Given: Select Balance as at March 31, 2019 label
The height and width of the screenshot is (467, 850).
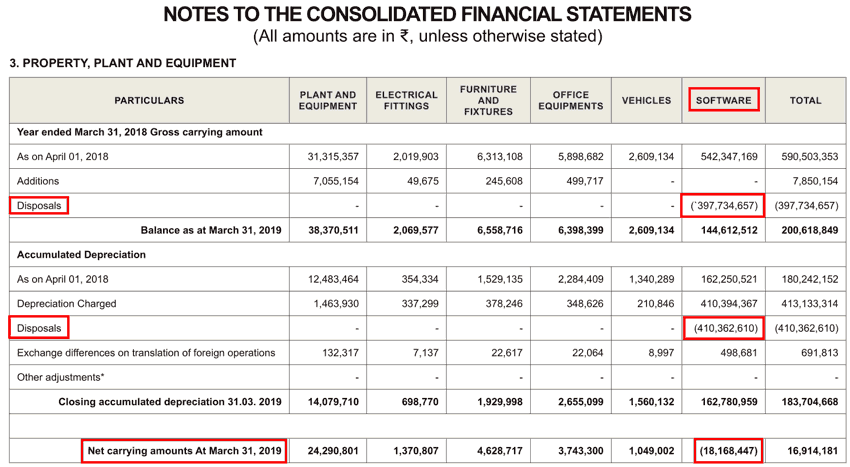Looking at the screenshot, I should [x=211, y=230].
